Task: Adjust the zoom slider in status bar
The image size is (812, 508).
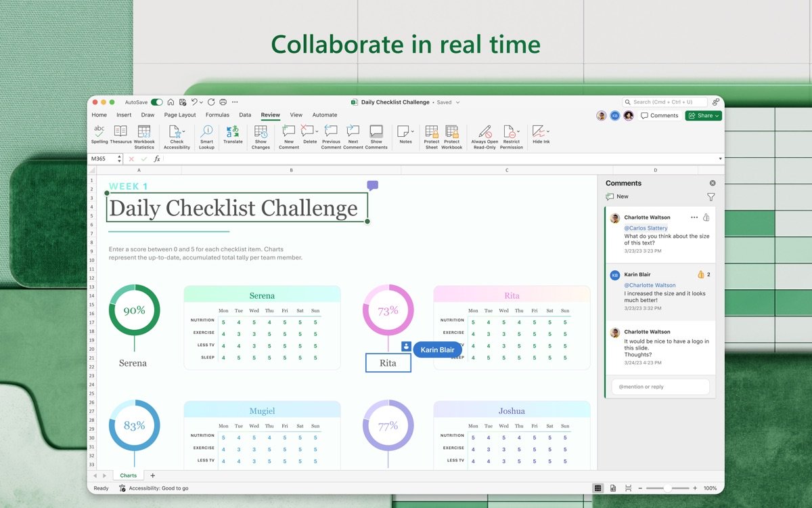Action: (667, 488)
